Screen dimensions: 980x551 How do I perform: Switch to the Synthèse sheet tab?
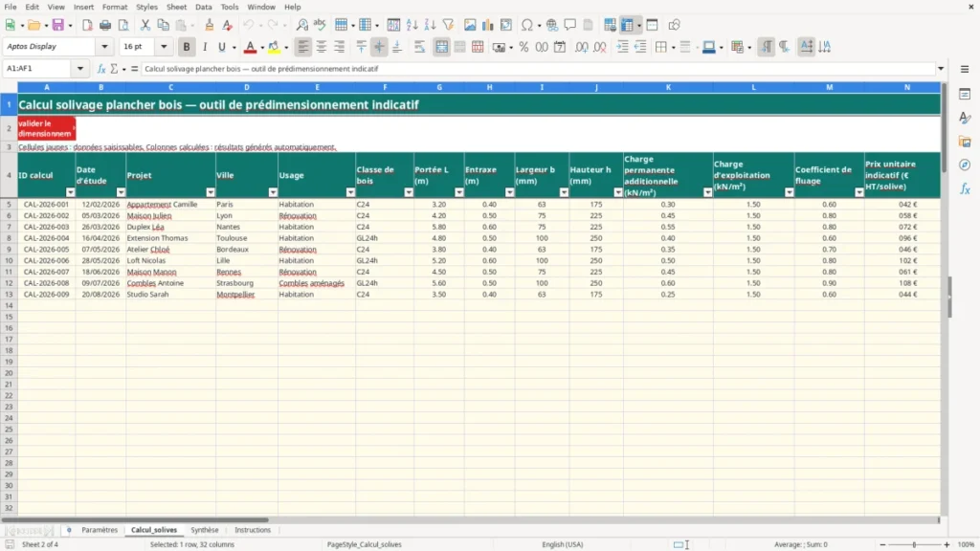coord(205,530)
